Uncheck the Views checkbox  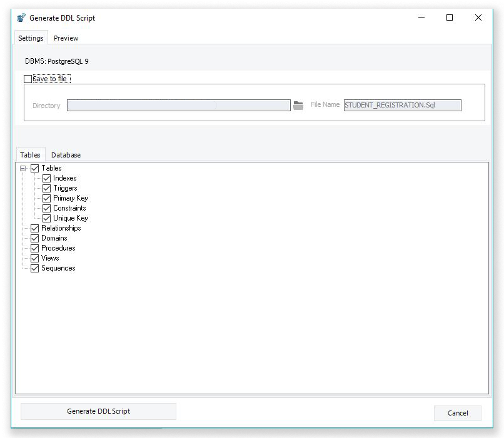(35, 258)
